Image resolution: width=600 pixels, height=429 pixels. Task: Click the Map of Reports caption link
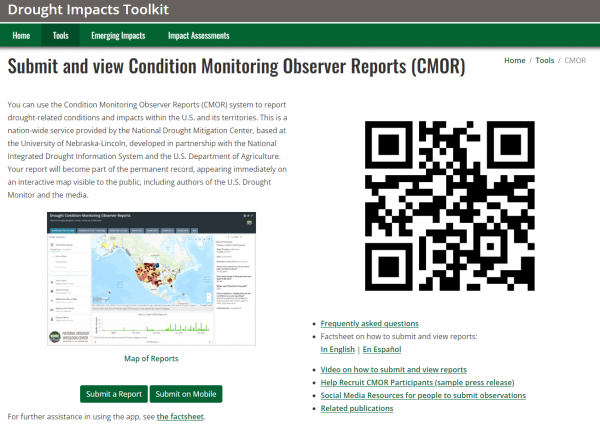point(151,359)
